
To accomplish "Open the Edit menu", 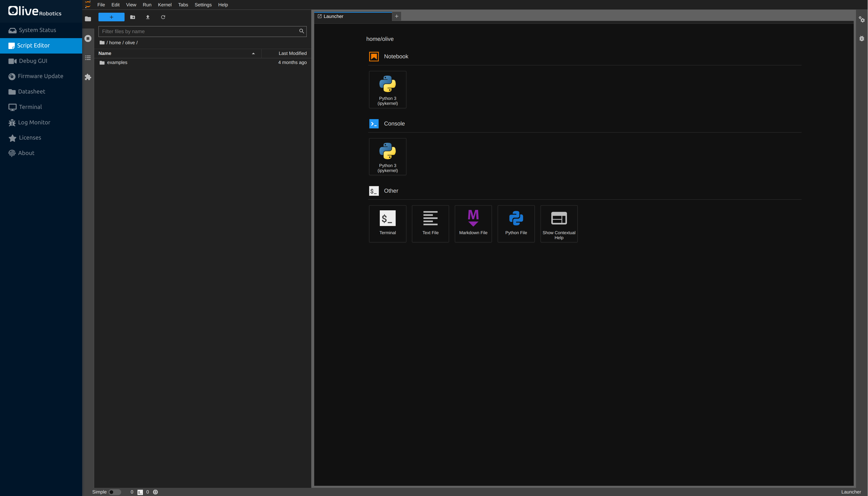I will (115, 5).
